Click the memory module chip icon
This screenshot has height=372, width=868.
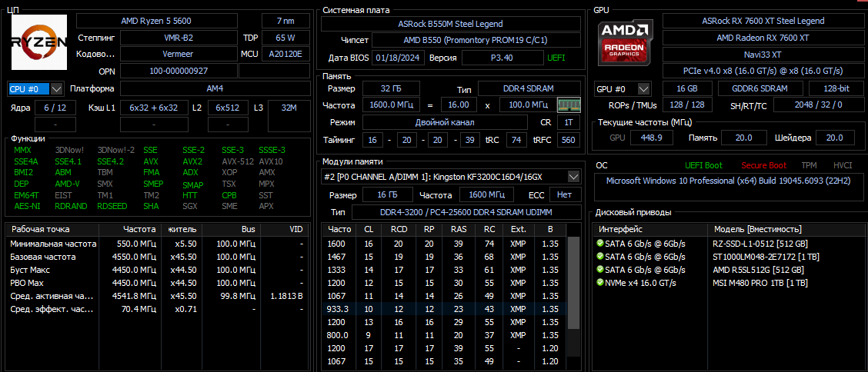pos(569,105)
